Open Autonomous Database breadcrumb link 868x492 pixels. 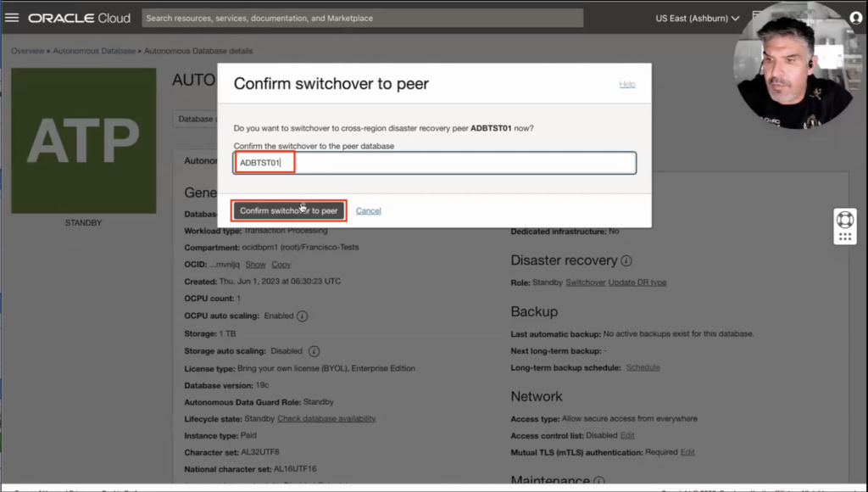pyautogui.click(x=94, y=51)
